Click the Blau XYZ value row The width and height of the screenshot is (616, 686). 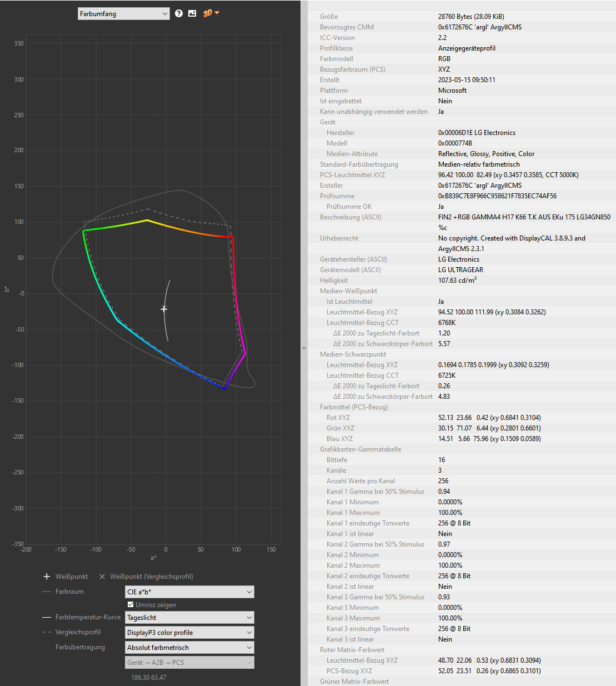coord(489,439)
